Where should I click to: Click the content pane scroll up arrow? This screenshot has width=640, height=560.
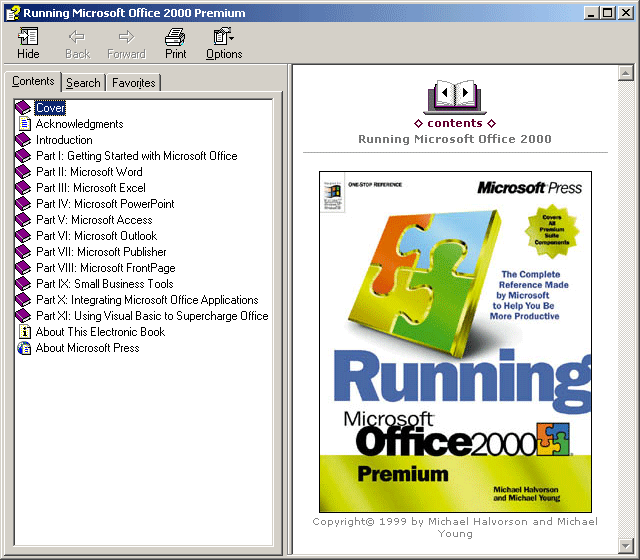(x=625, y=73)
